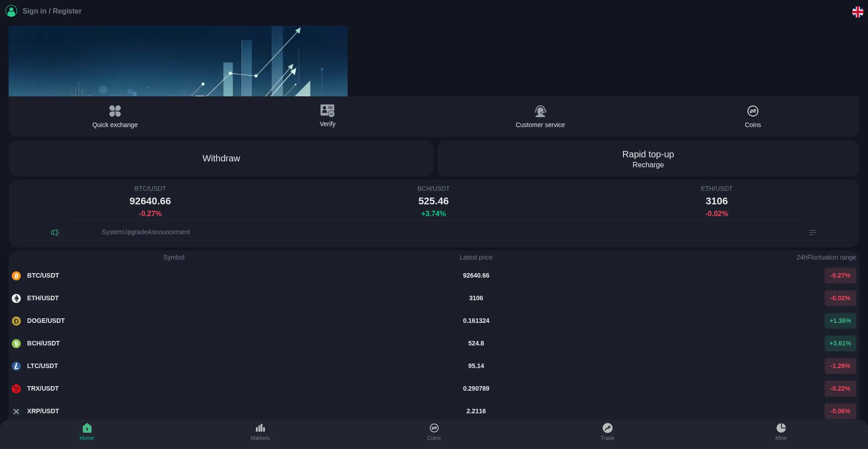Open Customer service headset icon
This screenshot has height=449, width=868.
(x=540, y=111)
